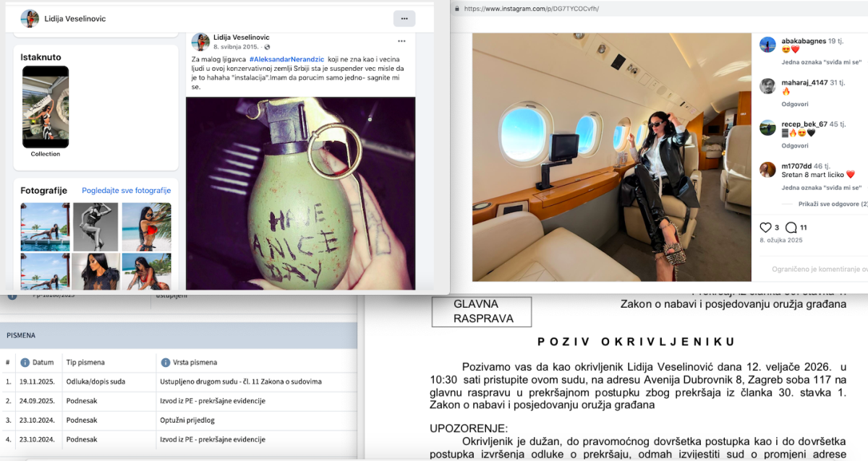Click the Instagram URL in the address bar
Screen dimensions: 868x461
[x=531, y=9]
